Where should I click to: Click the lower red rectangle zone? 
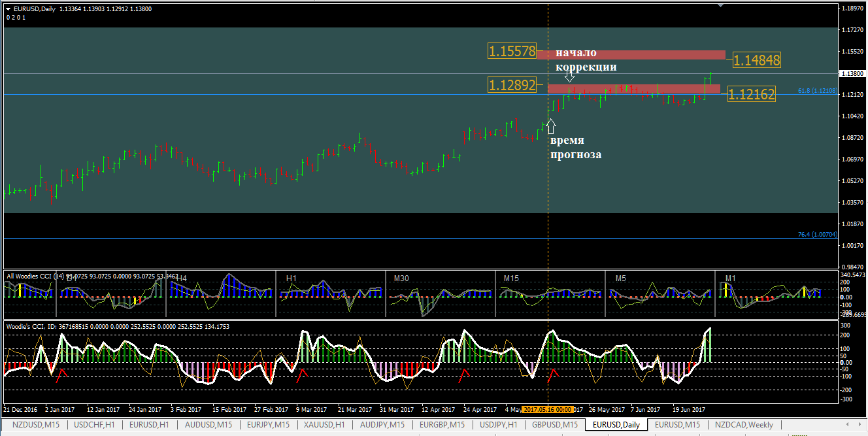tap(634, 89)
